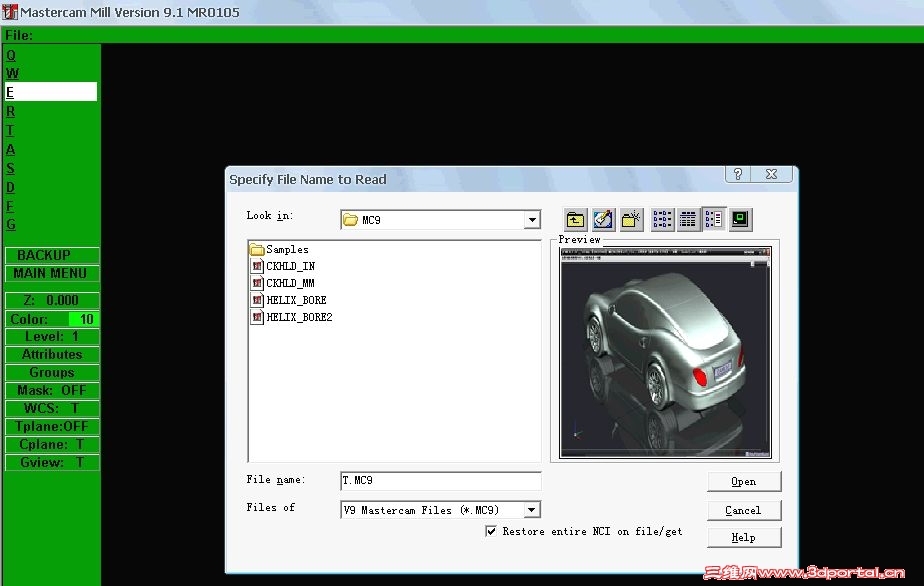
Task: Click the MAIN MENU button
Action: (x=52, y=274)
